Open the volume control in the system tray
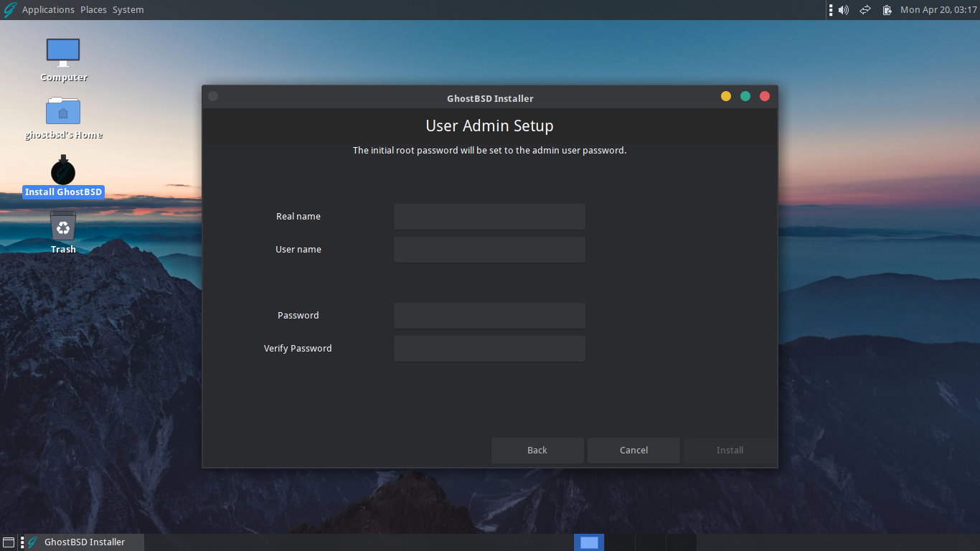Viewport: 980px width, 551px height. click(x=844, y=10)
